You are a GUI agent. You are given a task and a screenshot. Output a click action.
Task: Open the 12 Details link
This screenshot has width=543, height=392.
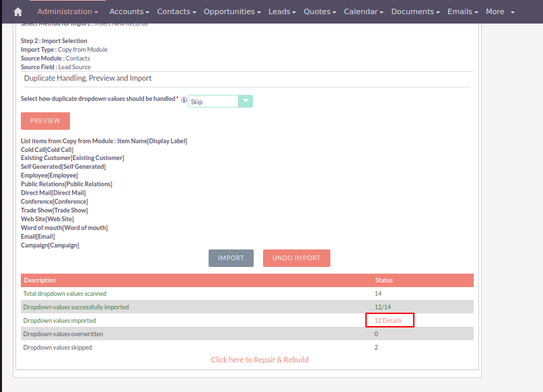point(388,321)
